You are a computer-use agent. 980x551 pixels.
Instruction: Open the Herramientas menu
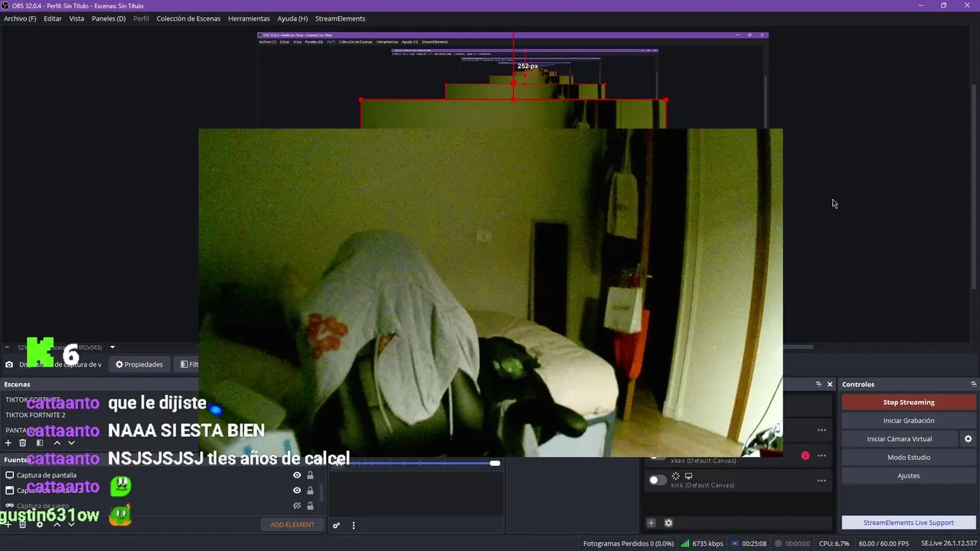click(249, 18)
